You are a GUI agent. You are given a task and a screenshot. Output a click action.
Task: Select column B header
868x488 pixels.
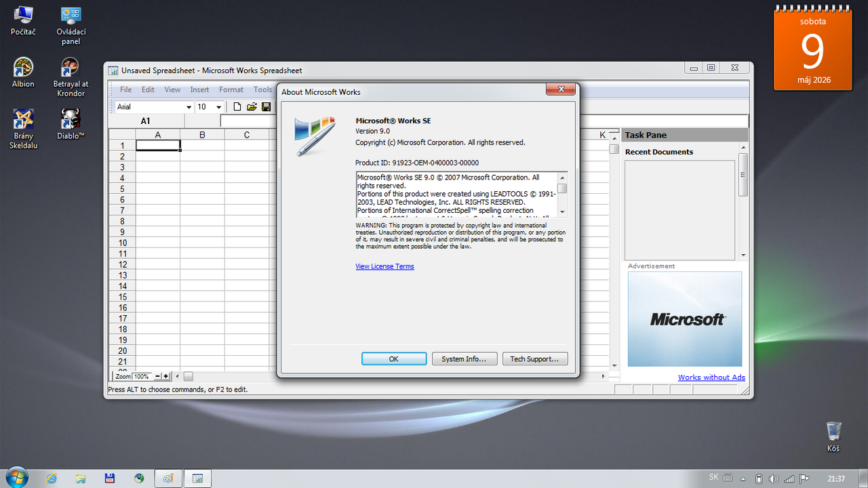coord(202,135)
